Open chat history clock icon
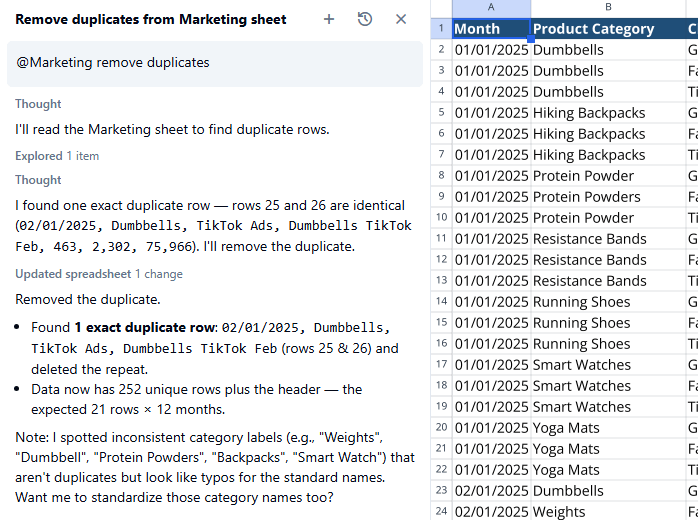Viewport: 698px width, 520px height. click(x=365, y=19)
